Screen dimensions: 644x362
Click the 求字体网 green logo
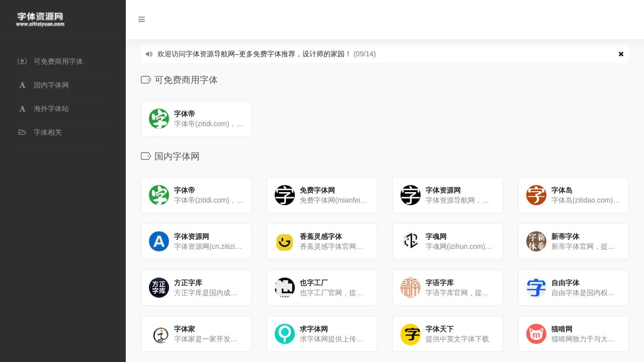[285, 334]
